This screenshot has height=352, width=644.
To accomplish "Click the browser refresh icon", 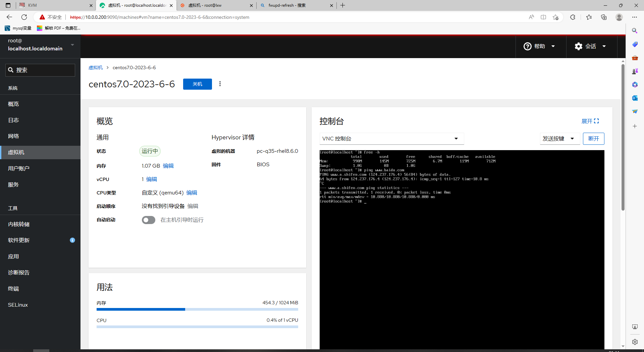I will (24, 17).
